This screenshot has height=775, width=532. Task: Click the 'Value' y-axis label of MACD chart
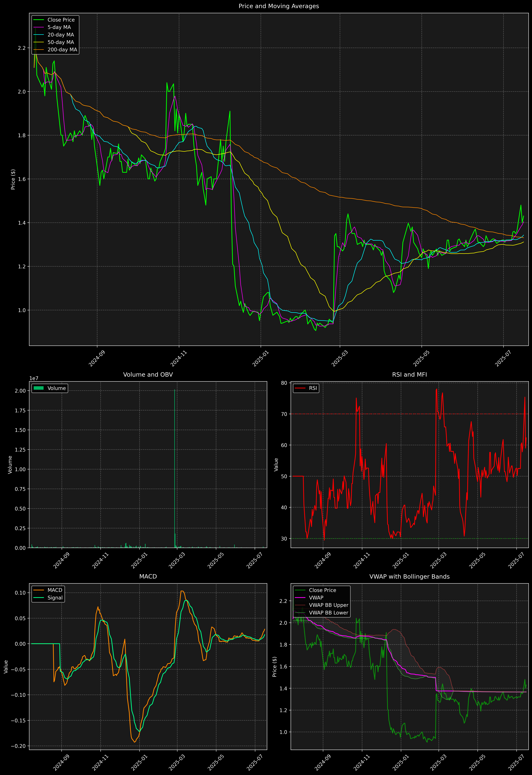(x=6, y=667)
